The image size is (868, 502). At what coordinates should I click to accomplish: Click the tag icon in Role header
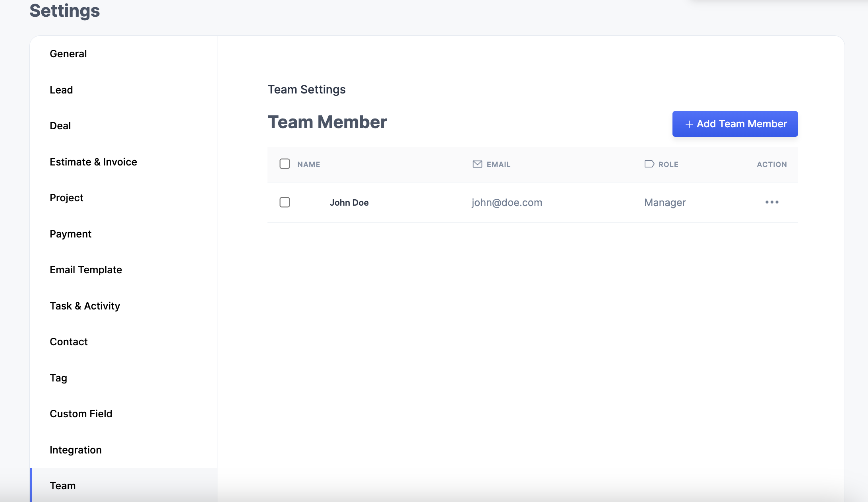(649, 164)
